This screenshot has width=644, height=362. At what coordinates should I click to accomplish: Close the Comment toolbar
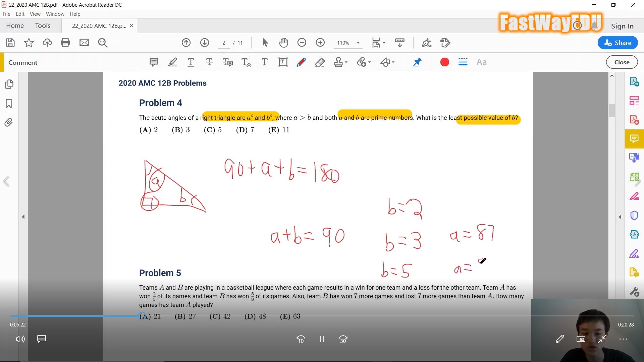[622, 62]
